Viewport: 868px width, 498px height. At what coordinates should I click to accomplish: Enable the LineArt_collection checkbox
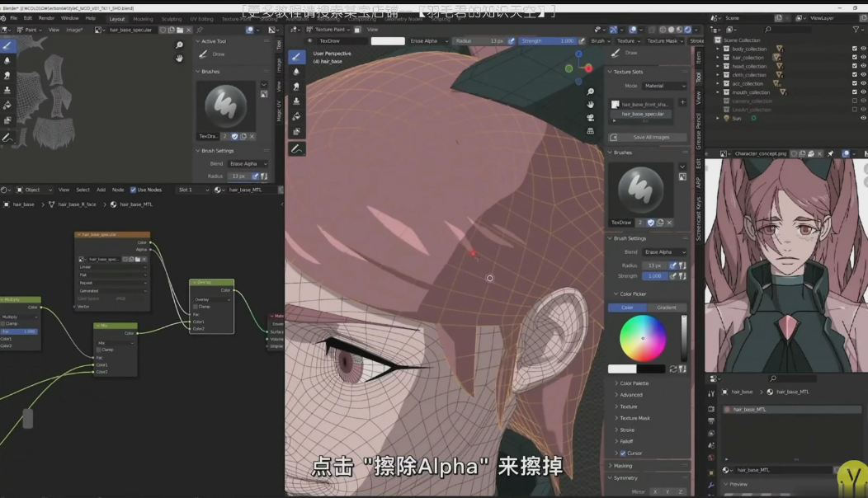click(x=855, y=110)
